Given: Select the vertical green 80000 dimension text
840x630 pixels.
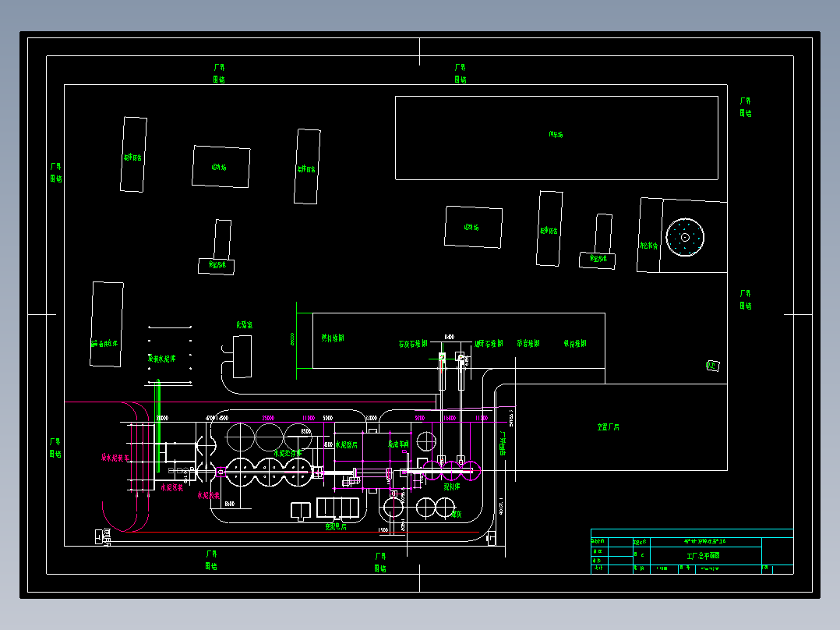Looking at the screenshot, I should (292, 339).
